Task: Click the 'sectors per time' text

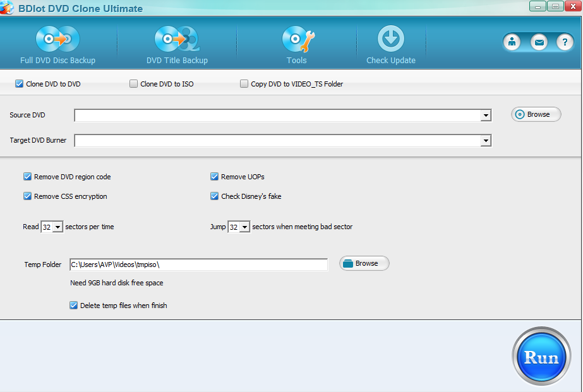Action: tap(90, 227)
